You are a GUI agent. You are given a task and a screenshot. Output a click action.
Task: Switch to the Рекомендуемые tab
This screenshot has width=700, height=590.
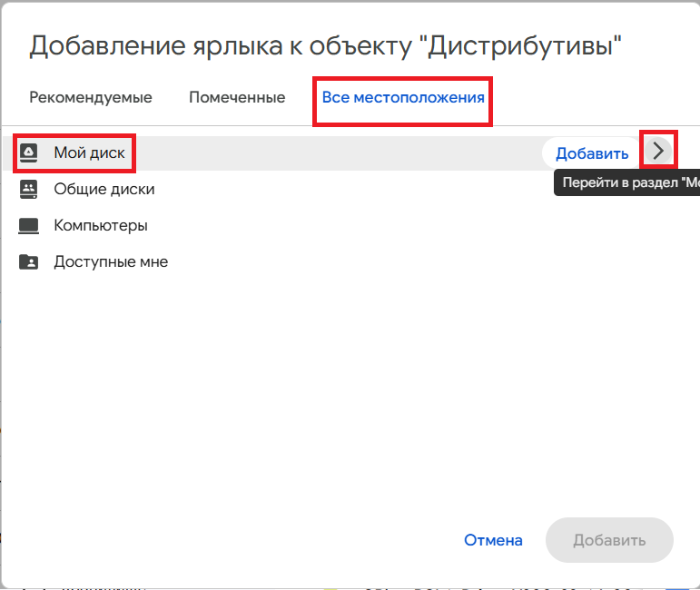[91, 97]
